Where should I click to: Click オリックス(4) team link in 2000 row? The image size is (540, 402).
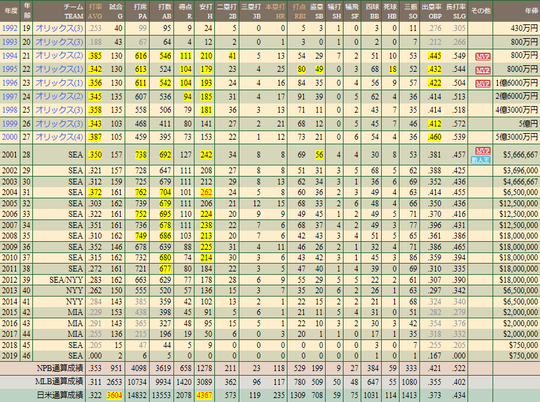[59, 137]
